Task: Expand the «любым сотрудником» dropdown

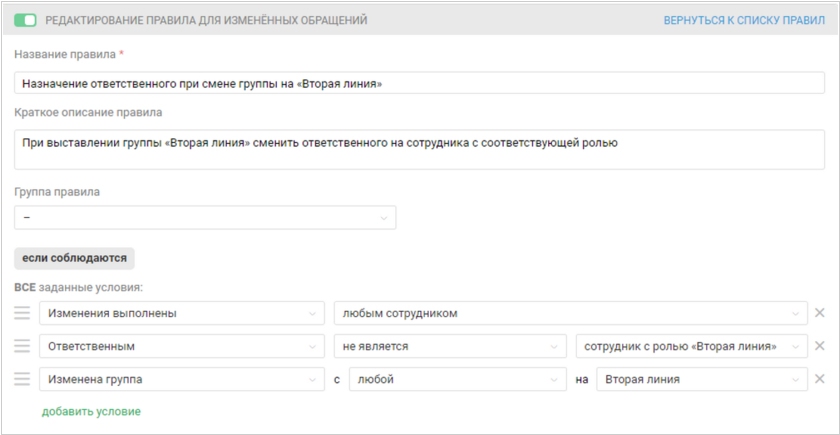Action: 570,313
